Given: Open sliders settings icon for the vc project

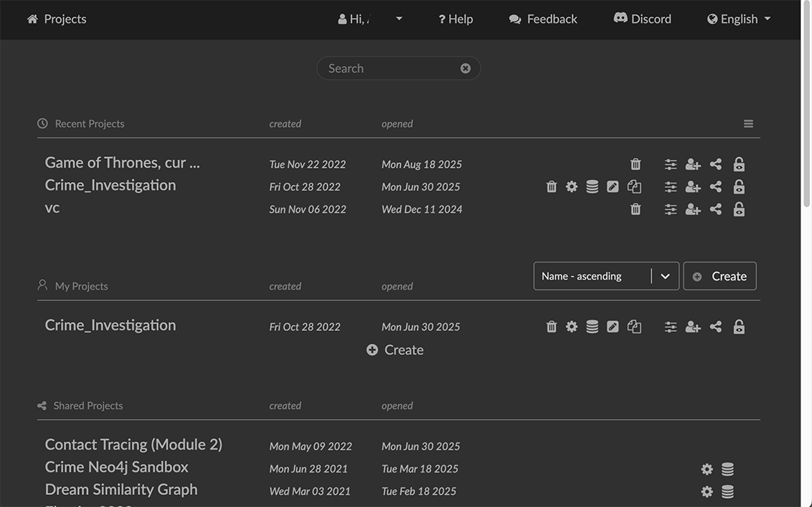Looking at the screenshot, I should (671, 209).
